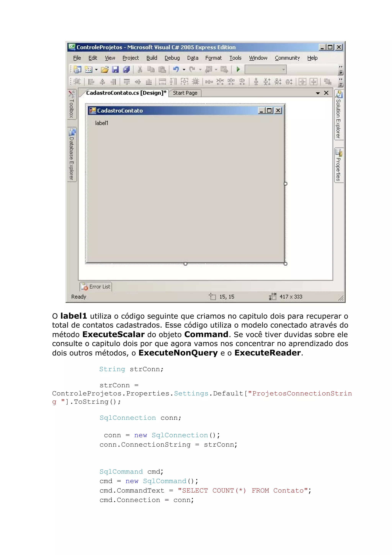Click the Size to Grid icon

point(195,82)
